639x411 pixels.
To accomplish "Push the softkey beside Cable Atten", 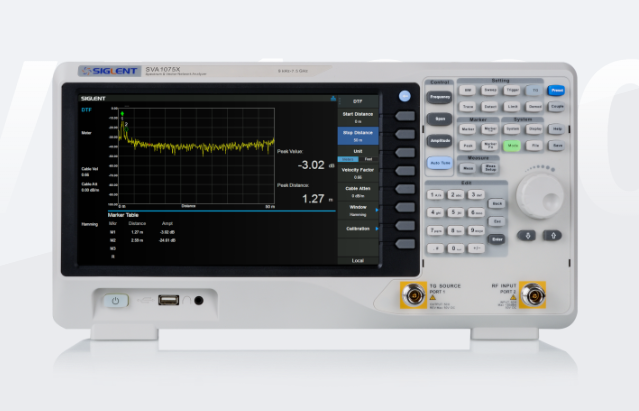I will pyautogui.click(x=405, y=189).
